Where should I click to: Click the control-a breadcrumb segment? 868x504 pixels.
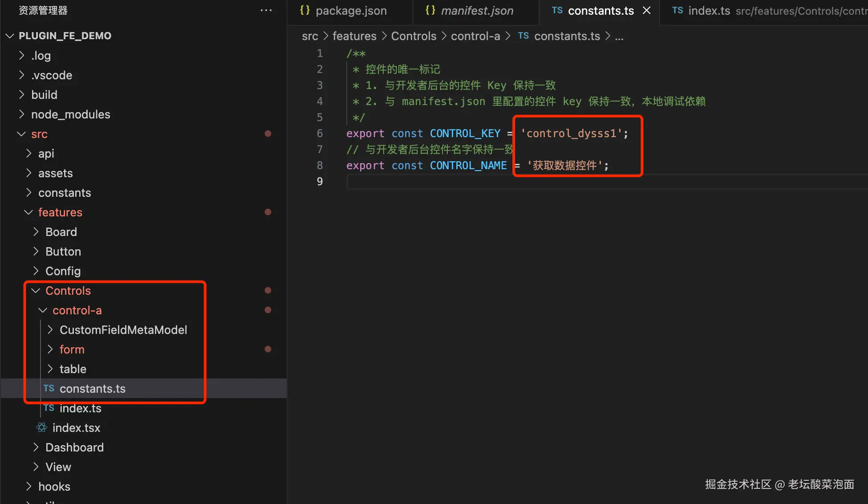click(475, 36)
